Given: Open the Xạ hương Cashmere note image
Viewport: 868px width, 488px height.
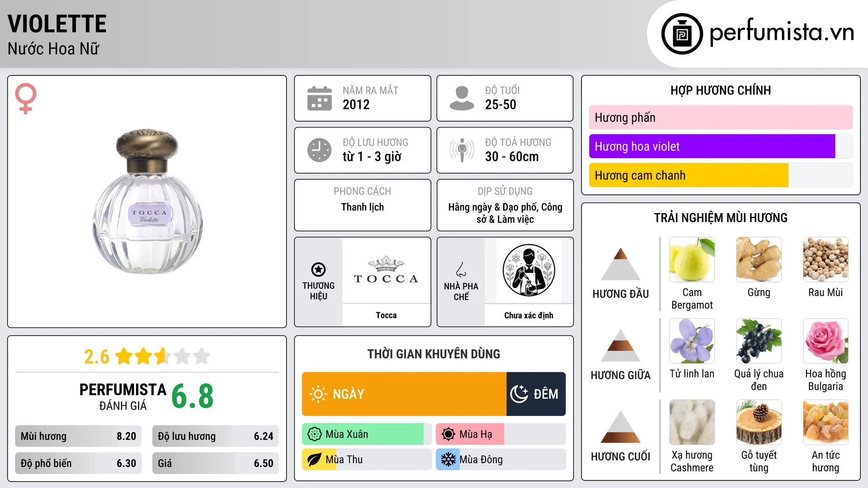Looking at the screenshot, I should click(x=692, y=422).
